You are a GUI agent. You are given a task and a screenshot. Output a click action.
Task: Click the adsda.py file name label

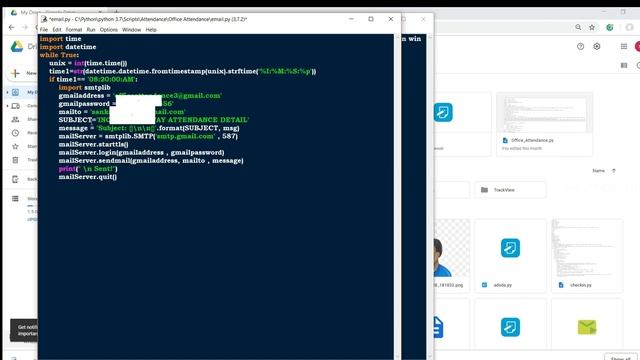click(x=502, y=285)
